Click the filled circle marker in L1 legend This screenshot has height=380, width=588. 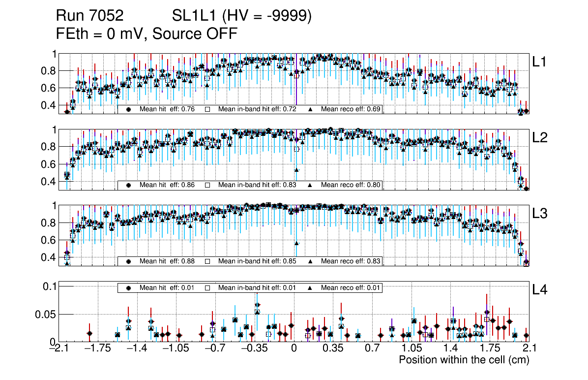pos(129,109)
